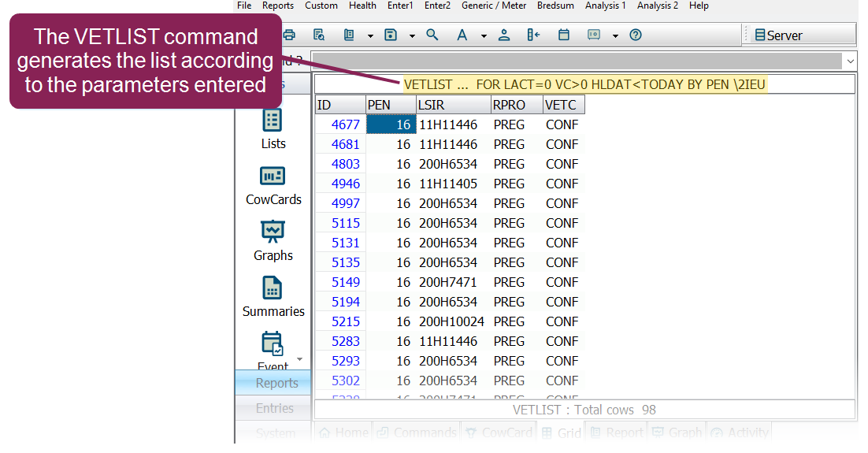Switch to the Grid bottom tab
This screenshot has width=868, height=453.
click(562, 433)
